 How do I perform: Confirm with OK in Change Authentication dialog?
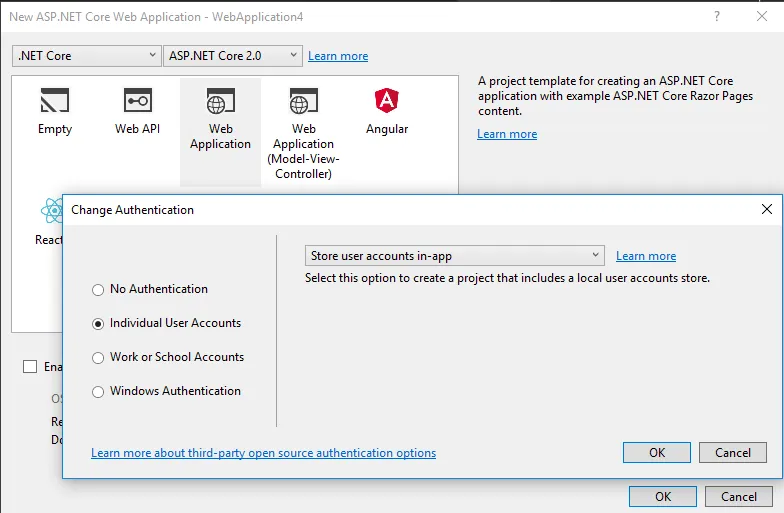pyautogui.click(x=656, y=452)
